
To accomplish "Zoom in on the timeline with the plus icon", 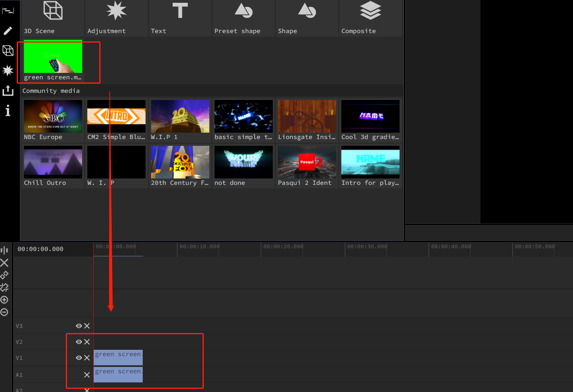I will (x=4, y=300).
